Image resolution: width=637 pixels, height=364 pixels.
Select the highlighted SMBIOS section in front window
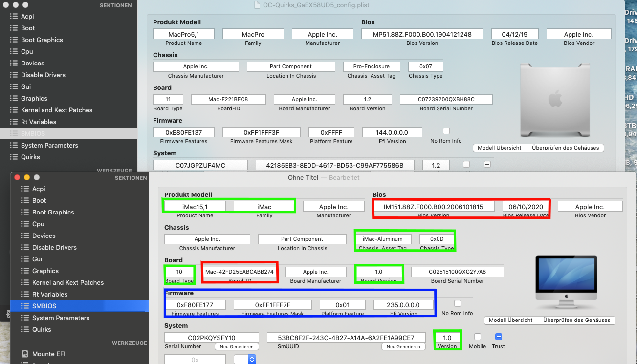79,306
